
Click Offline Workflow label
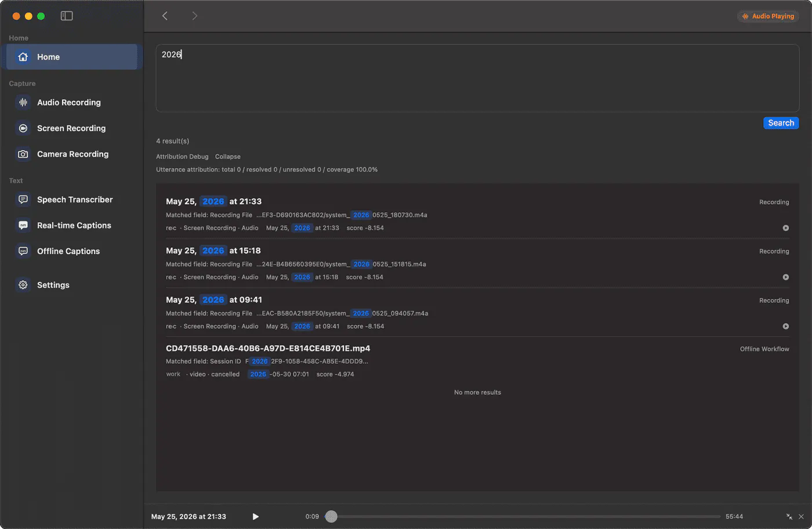(764, 349)
